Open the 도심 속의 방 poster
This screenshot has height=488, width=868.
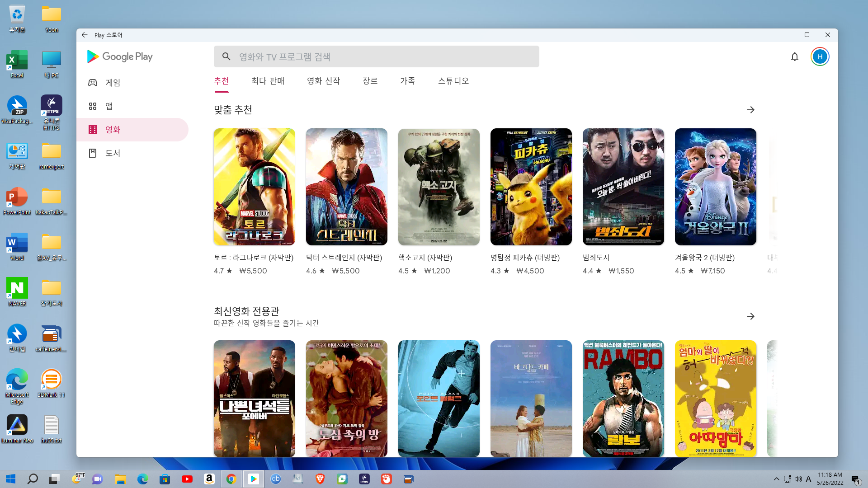pyautogui.click(x=347, y=399)
